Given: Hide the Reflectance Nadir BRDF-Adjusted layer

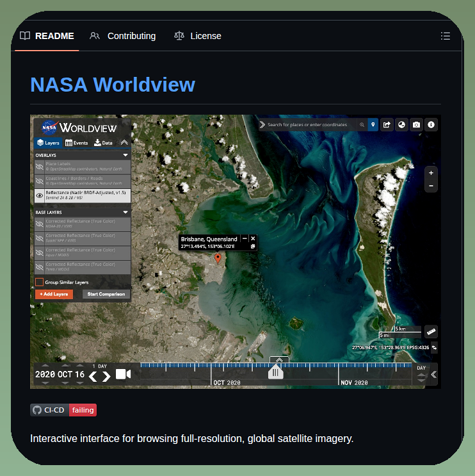Looking at the screenshot, I should click(40, 195).
